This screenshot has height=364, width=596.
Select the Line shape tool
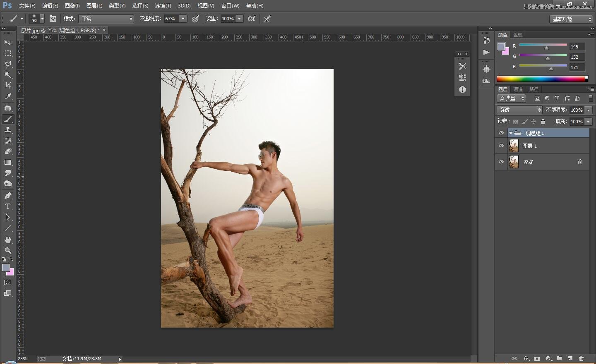pos(8,228)
